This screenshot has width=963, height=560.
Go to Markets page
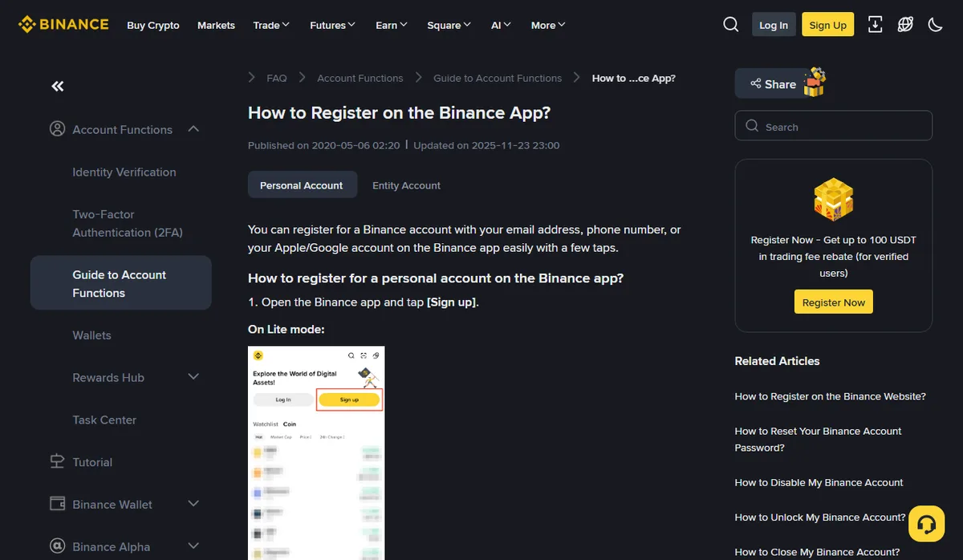(x=216, y=25)
